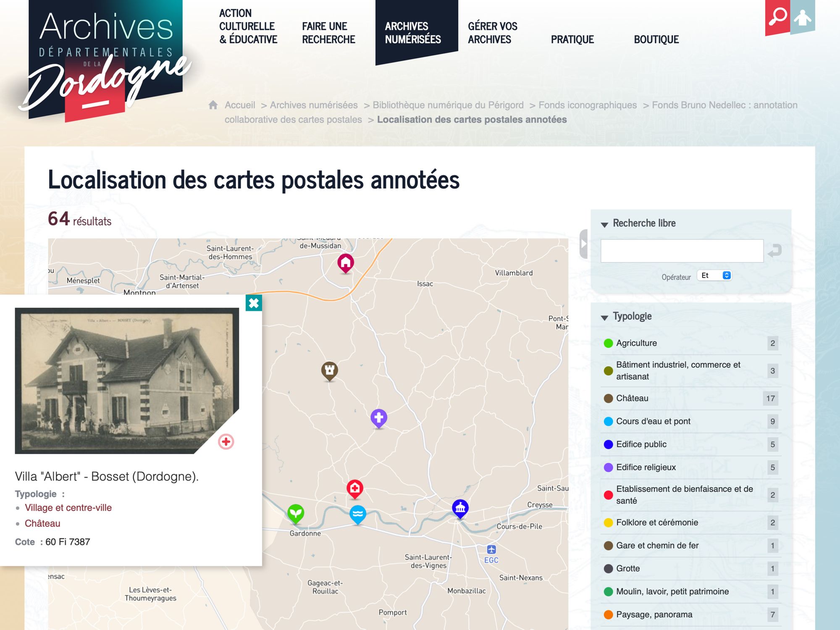Filter by Edifice religieux typology
Image resolution: width=840 pixels, height=630 pixels.
[x=646, y=467]
